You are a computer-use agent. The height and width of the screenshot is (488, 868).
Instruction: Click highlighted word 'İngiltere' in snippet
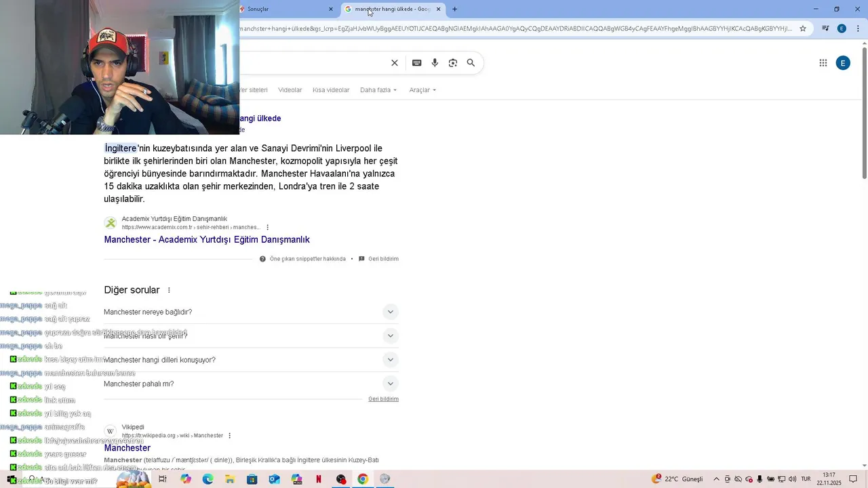(121, 148)
